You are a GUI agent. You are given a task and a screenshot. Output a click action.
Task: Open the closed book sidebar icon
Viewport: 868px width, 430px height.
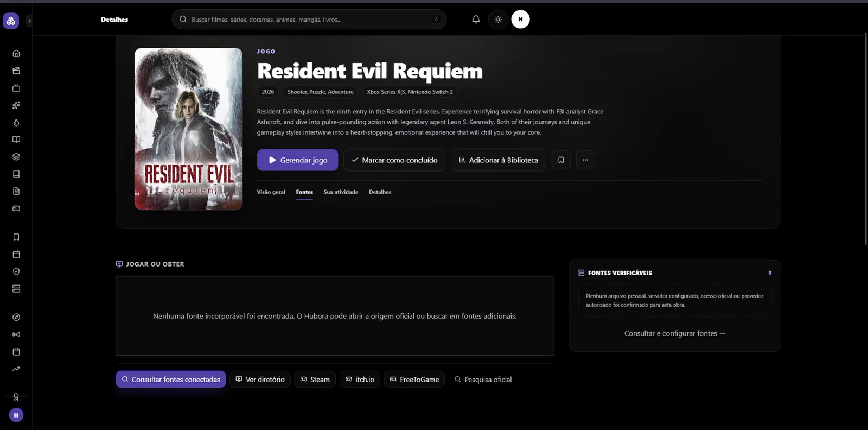coord(16,174)
